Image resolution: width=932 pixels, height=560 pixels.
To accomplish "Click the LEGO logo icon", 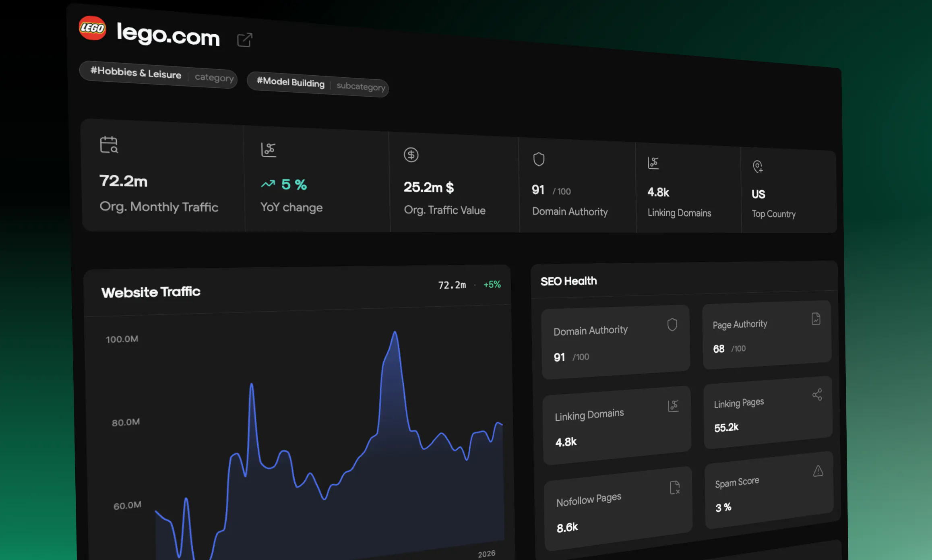I will (x=93, y=28).
